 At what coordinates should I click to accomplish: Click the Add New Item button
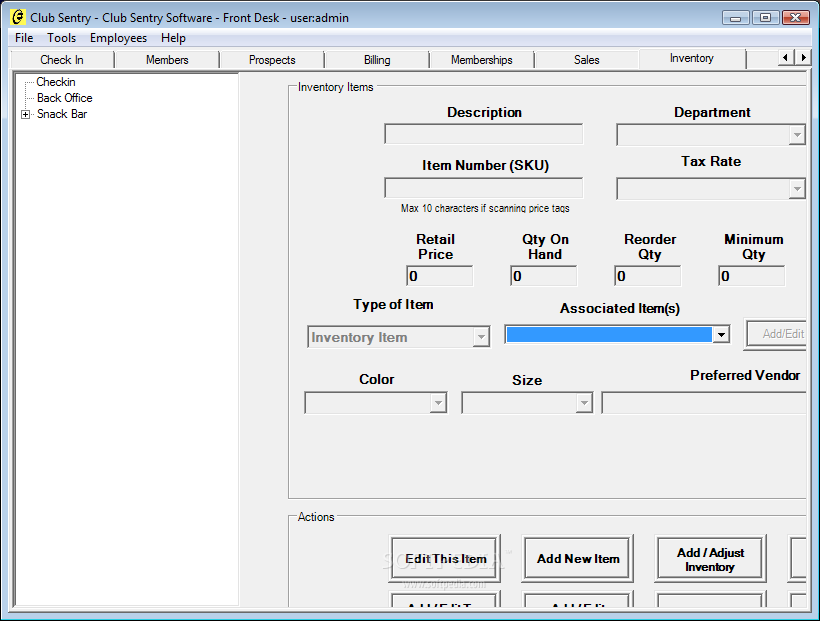(578, 558)
